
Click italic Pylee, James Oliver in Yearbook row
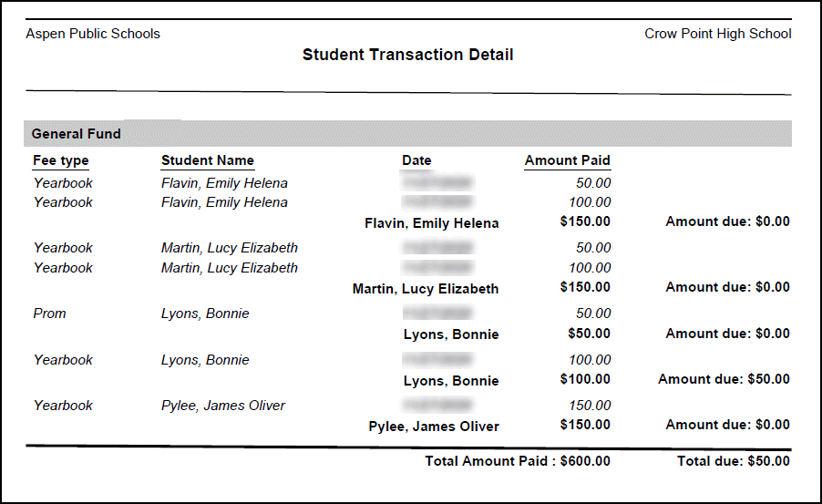223,406
